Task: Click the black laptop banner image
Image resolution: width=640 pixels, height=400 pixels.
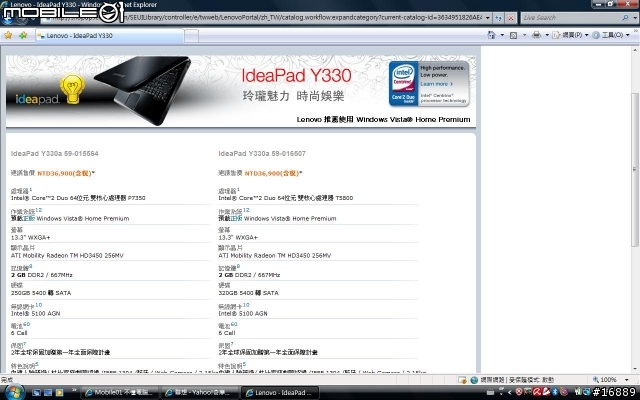Action: pyautogui.click(x=142, y=90)
